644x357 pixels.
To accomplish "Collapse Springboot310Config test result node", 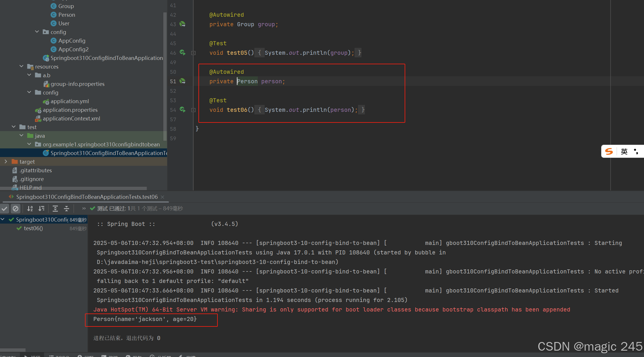I will point(3,219).
